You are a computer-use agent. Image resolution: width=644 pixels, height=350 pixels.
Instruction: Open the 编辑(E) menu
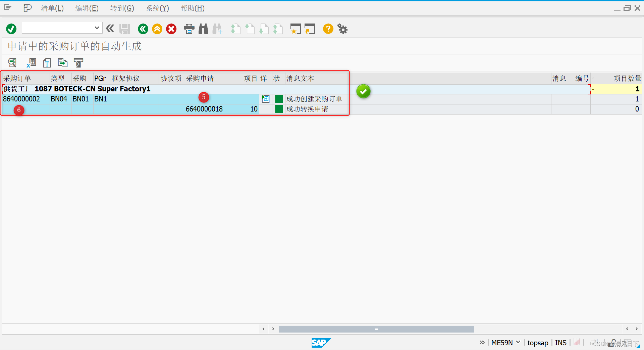click(87, 8)
